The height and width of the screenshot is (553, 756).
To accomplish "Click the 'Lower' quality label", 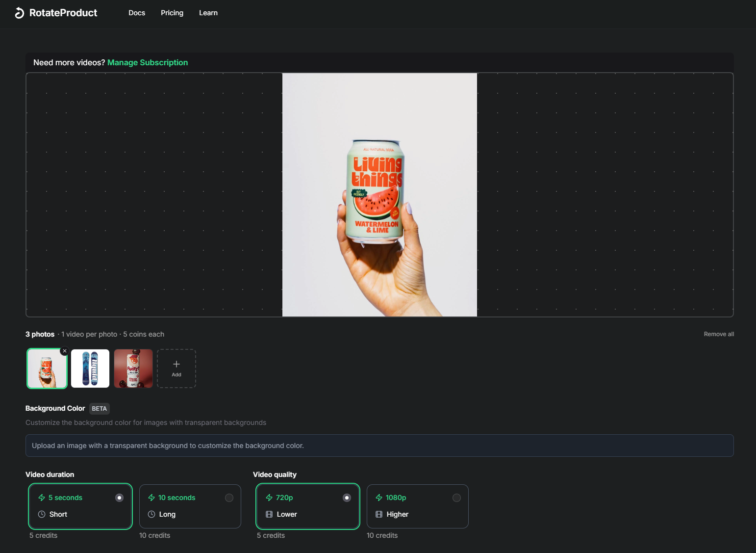I will tap(287, 514).
